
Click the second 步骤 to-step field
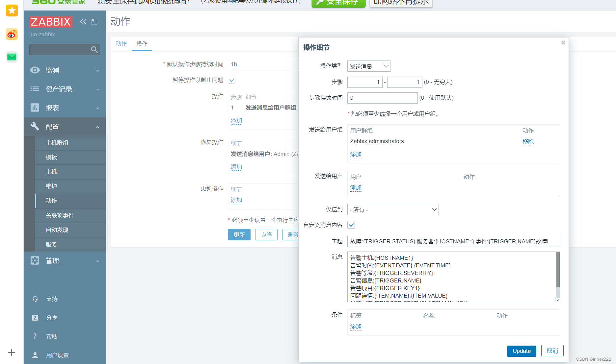coord(405,82)
